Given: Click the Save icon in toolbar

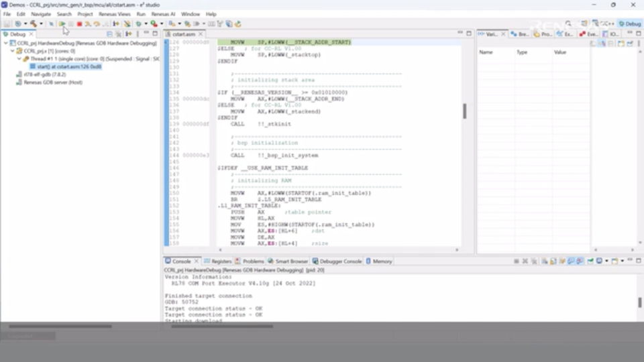Looking at the screenshot, I should (x=6, y=23).
